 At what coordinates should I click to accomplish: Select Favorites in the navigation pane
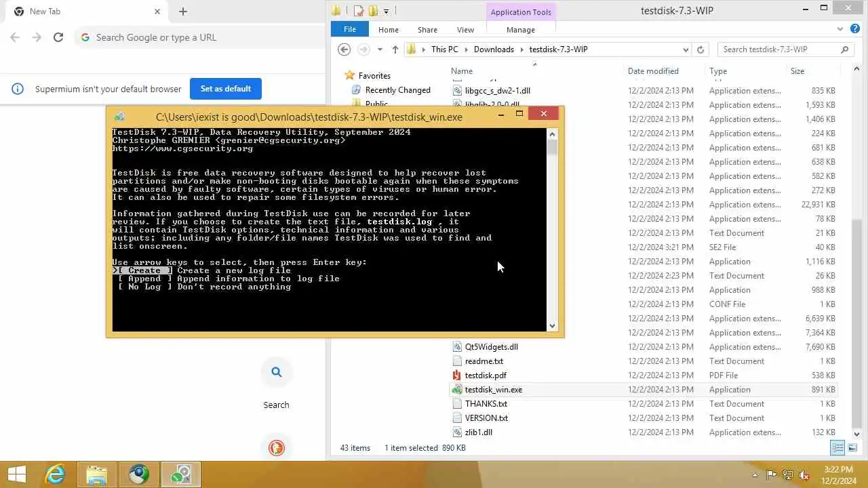[374, 76]
